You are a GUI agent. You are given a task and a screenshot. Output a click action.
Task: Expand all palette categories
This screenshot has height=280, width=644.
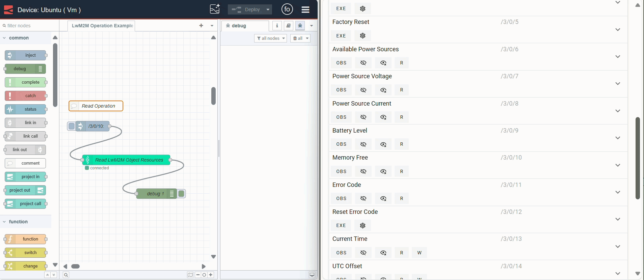[x=54, y=275]
